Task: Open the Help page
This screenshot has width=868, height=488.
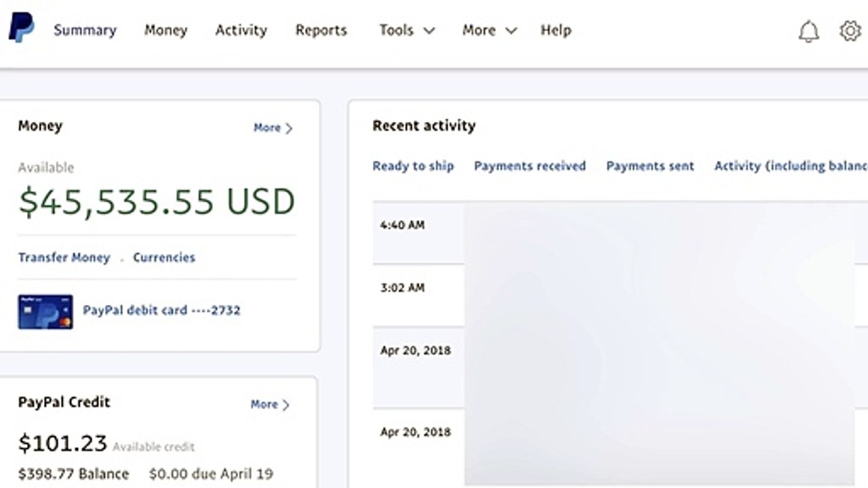Action: [556, 30]
